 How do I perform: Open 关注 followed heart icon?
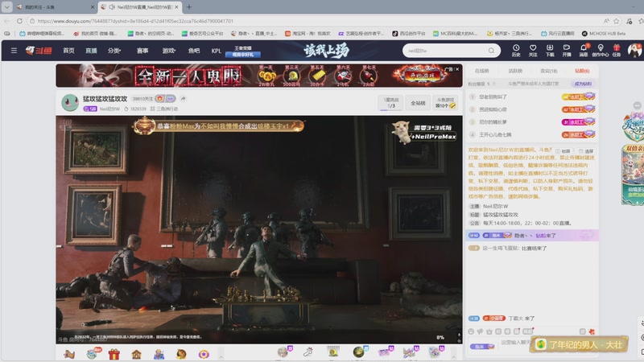533,51
